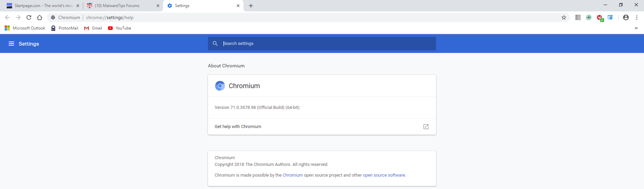The height and width of the screenshot is (189, 644).
Task: Go to the home page
Action: click(40, 17)
